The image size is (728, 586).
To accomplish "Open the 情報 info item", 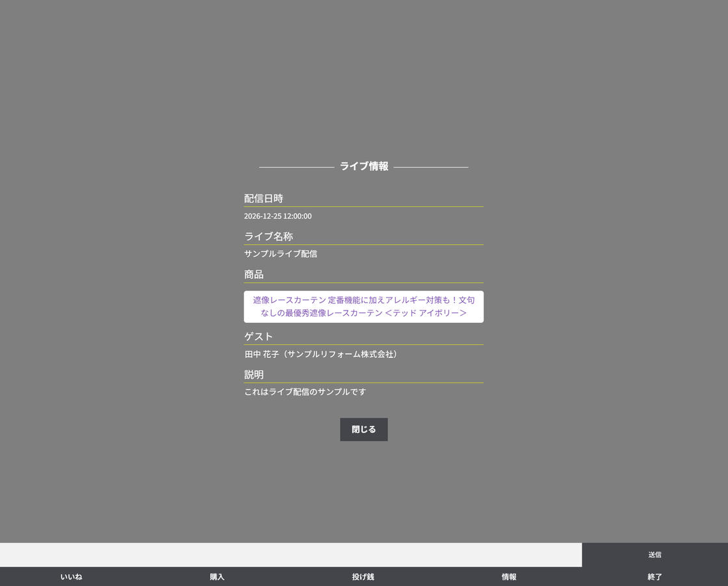I will (509, 577).
